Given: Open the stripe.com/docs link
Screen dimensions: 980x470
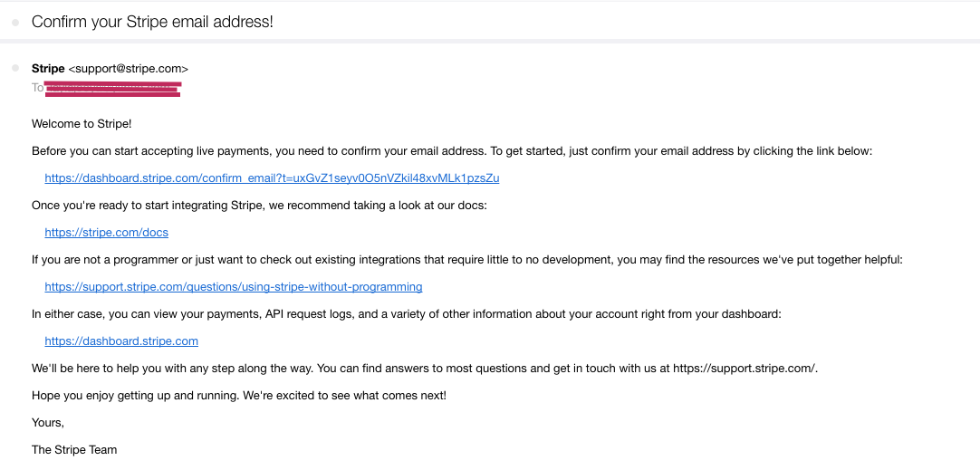Looking at the screenshot, I should [x=106, y=233].
